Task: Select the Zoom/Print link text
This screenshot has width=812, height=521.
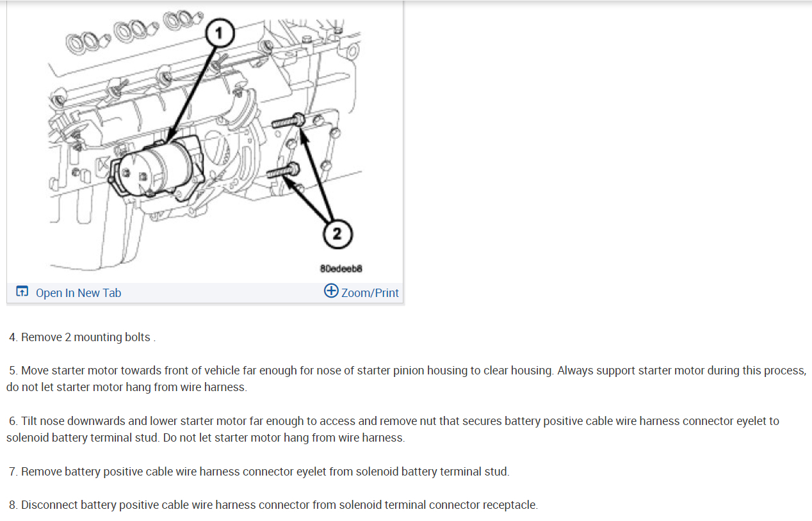Action: pyautogui.click(x=370, y=293)
